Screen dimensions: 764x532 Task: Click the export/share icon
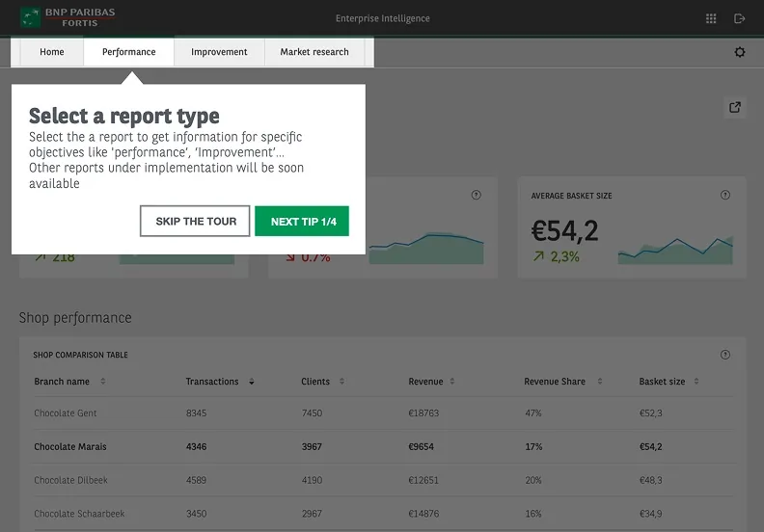tap(735, 107)
